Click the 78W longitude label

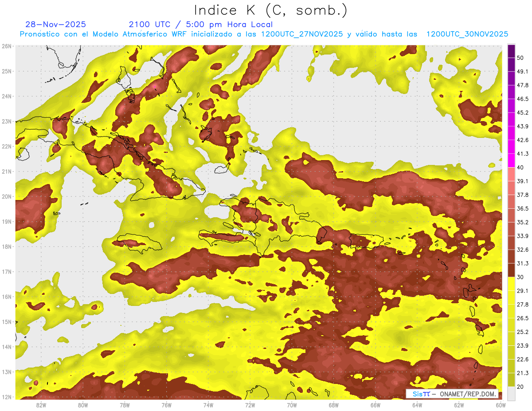point(125,405)
